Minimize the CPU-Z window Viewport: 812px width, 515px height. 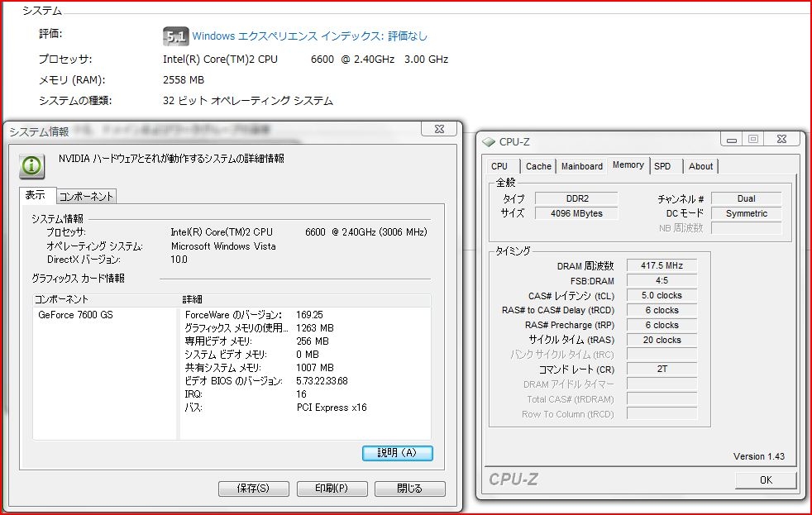tap(731, 139)
